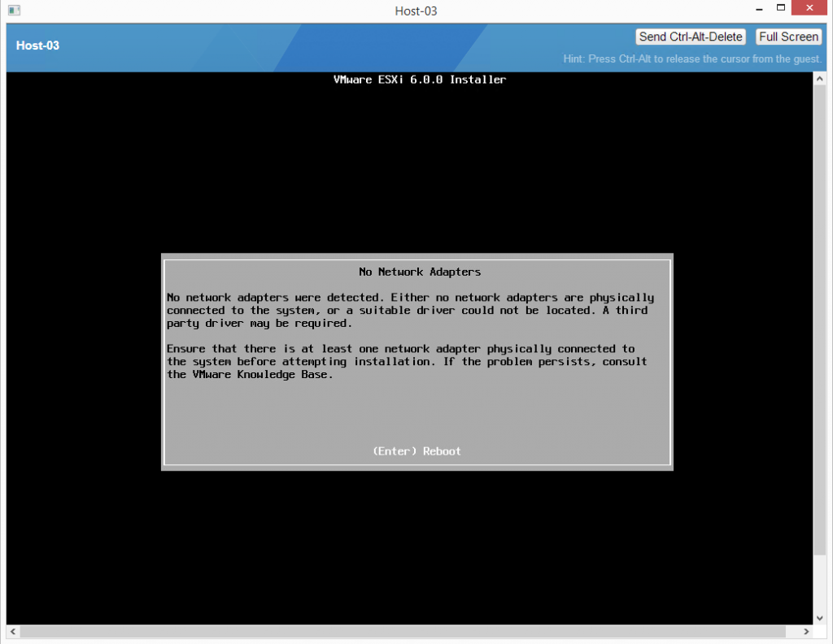Minimize the Host-03 window
This screenshot has height=644, width=833.
(x=759, y=9)
